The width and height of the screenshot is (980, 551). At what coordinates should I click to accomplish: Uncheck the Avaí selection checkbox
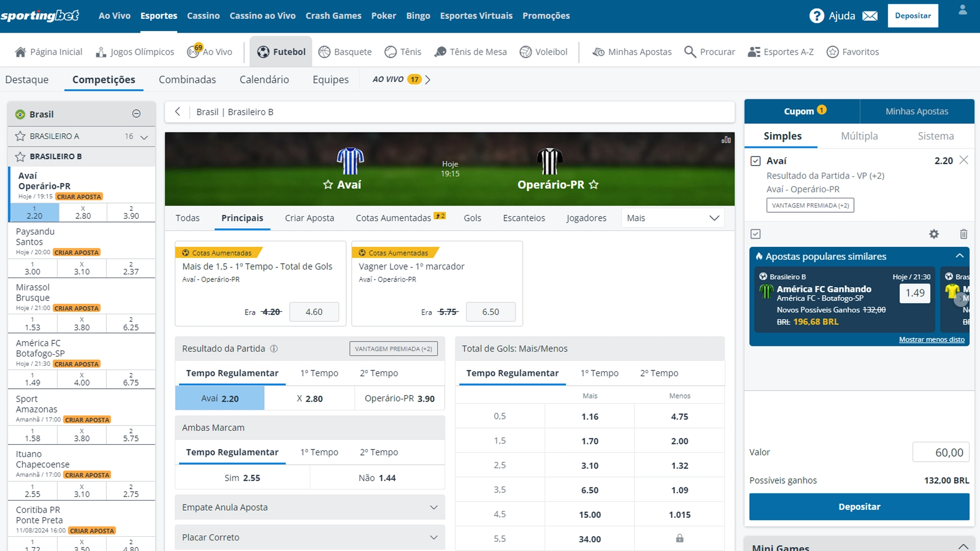pyautogui.click(x=755, y=161)
